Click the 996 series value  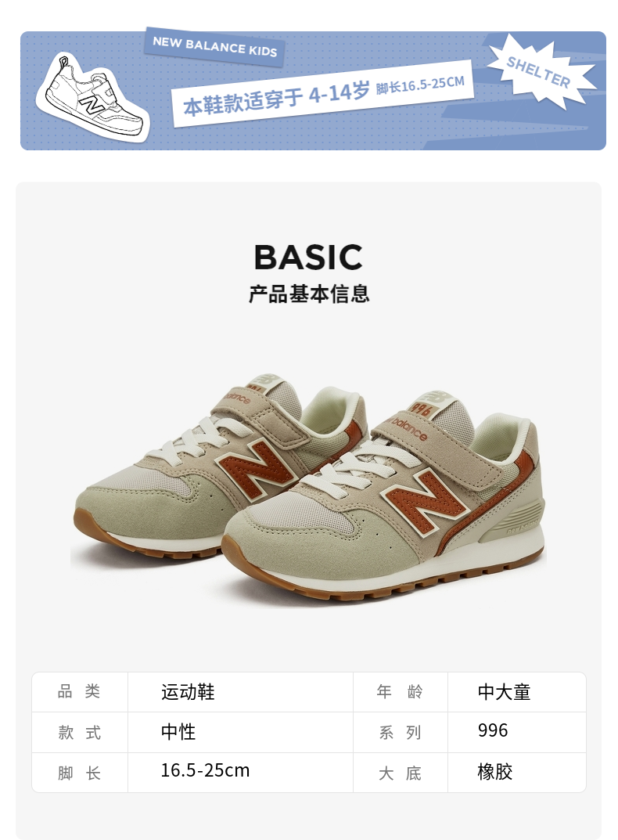point(493,730)
